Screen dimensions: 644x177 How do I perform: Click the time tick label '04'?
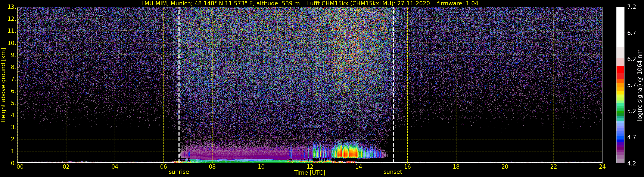pyautogui.click(x=115, y=167)
